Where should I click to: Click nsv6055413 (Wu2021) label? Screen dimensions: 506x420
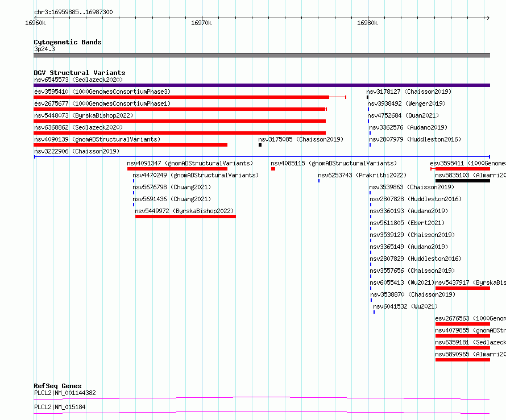click(402, 282)
